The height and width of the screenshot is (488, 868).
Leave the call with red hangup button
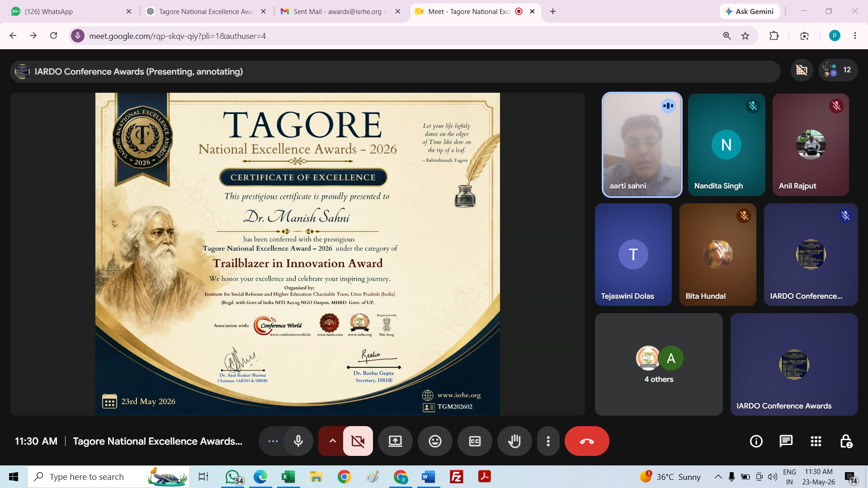587,441
